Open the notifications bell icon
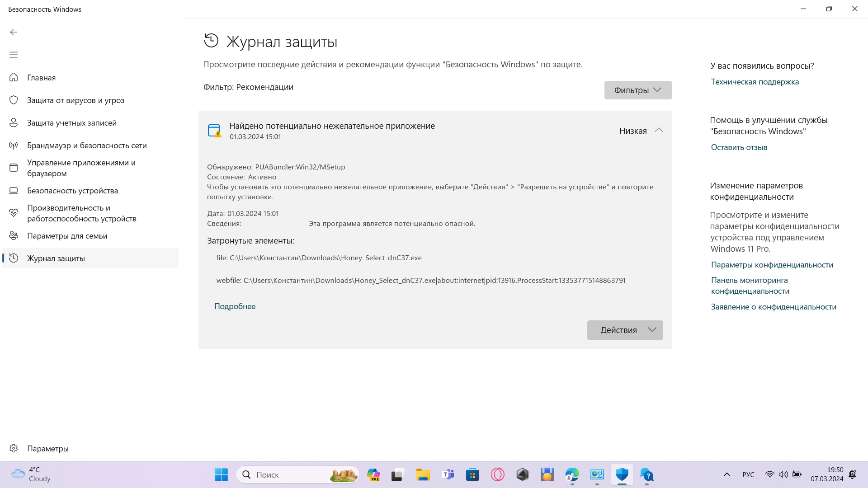Image resolution: width=868 pixels, height=488 pixels. (x=853, y=474)
